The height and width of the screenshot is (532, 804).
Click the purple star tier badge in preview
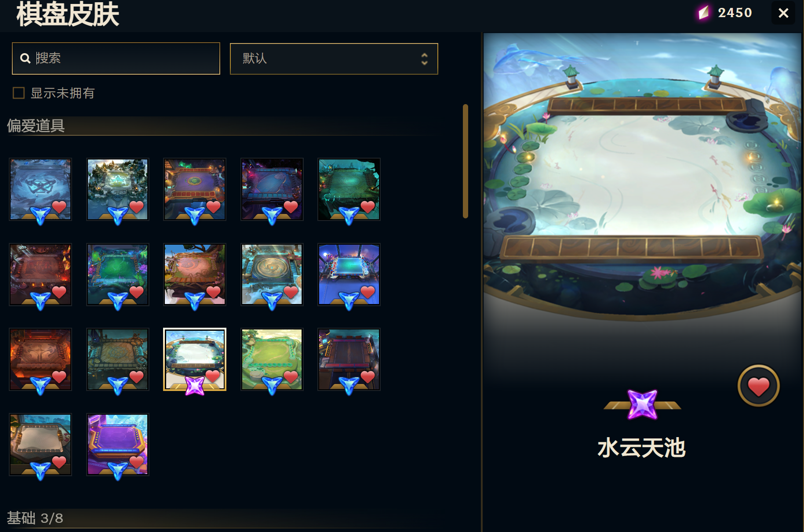coord(642,405)
